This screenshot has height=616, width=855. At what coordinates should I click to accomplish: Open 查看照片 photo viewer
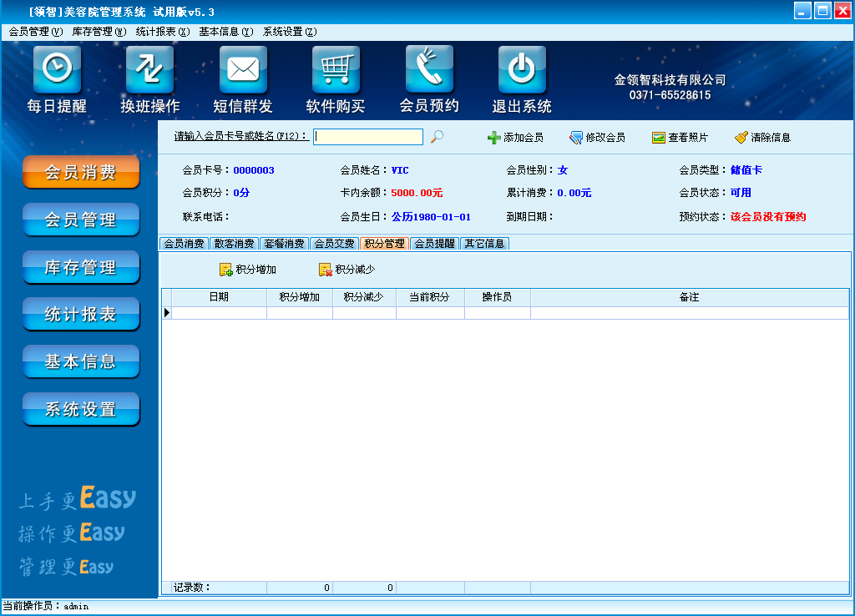[680, 138]
